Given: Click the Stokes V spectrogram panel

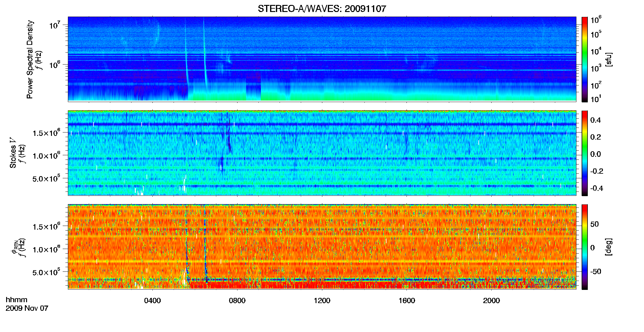Looking at the screenshot, I should pyautogui.click(x=322, y=153).
